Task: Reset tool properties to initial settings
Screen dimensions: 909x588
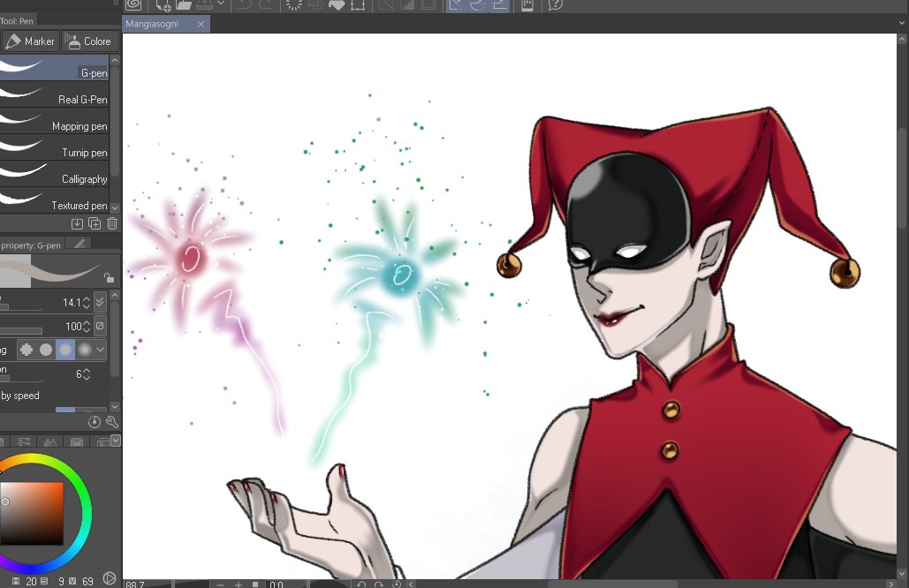Action: tap(94, 422)
